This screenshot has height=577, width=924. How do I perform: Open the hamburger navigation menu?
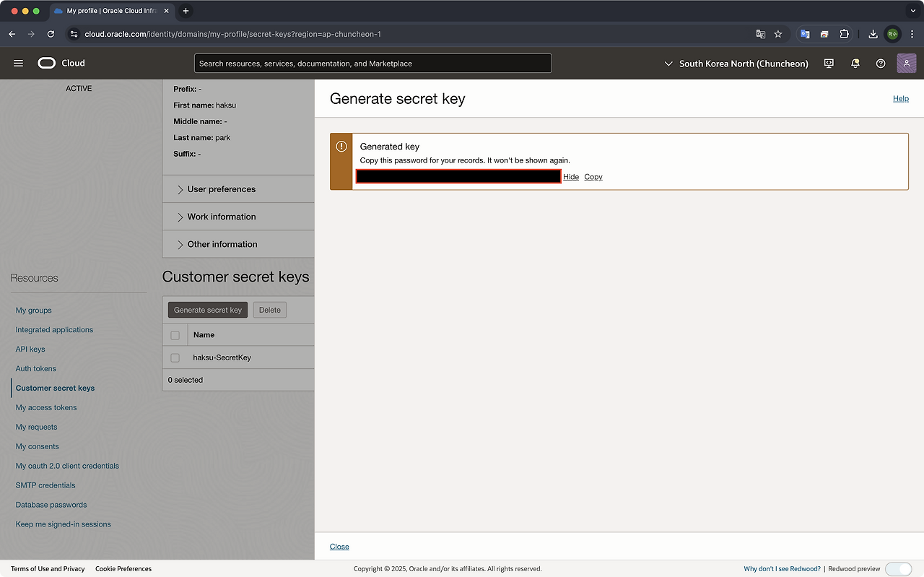(19, 64)
